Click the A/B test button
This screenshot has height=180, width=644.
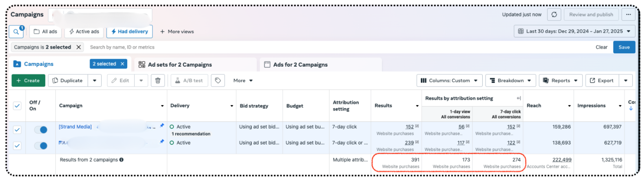[x=189, y=80]
